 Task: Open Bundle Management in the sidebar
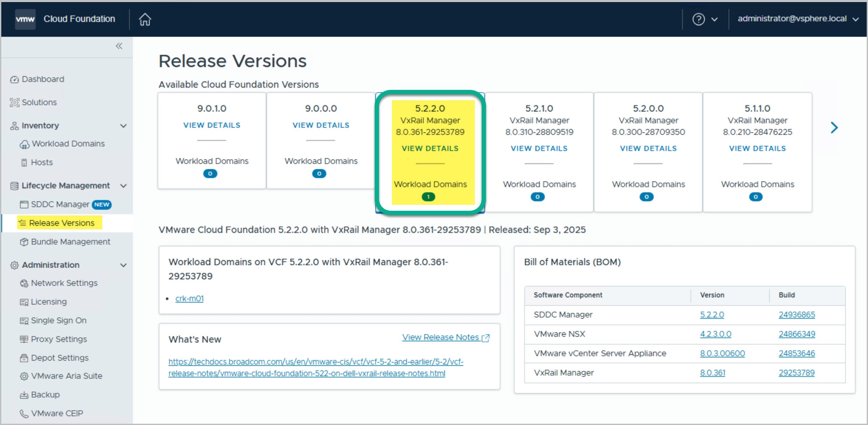tap(70, 242)
